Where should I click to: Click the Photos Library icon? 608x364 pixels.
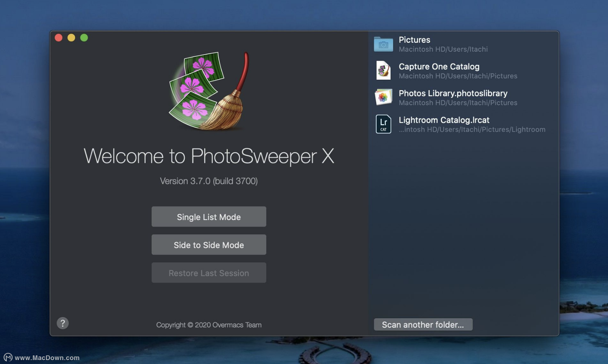pos(383,97)
